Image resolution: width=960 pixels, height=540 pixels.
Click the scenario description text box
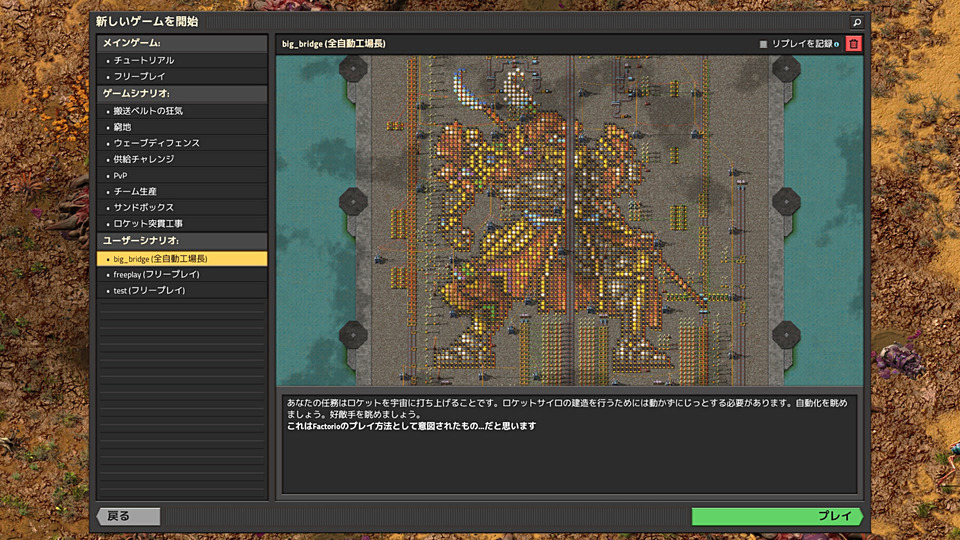(569, 444)
